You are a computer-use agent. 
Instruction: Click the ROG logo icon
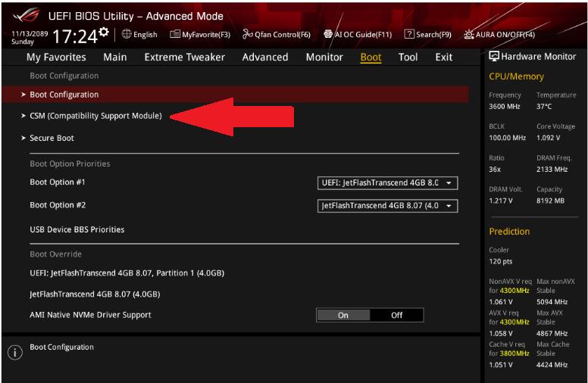click(27, 15)
